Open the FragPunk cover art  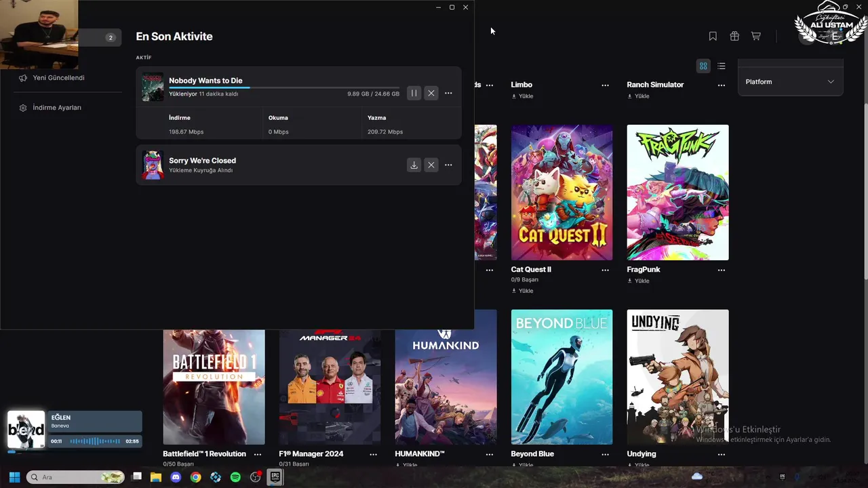677,192
